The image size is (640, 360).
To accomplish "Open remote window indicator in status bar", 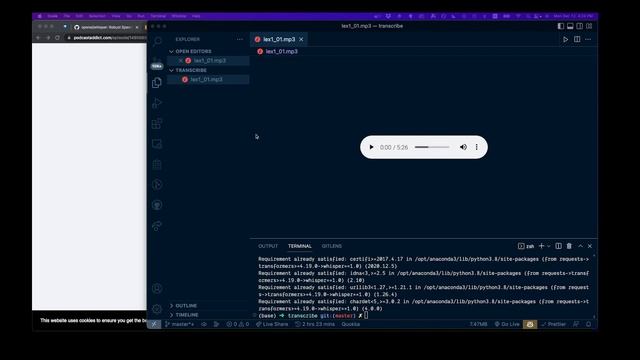I will pos(154,324).
